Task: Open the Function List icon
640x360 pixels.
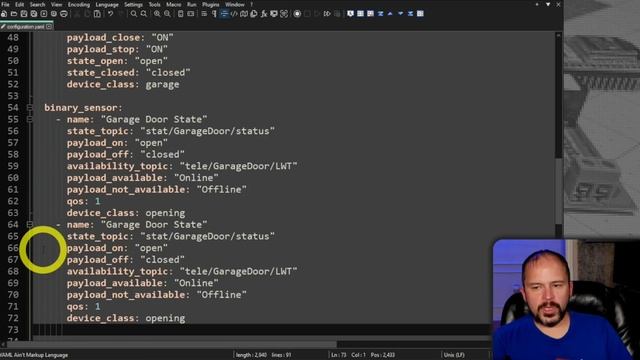Action: [264, 14]
